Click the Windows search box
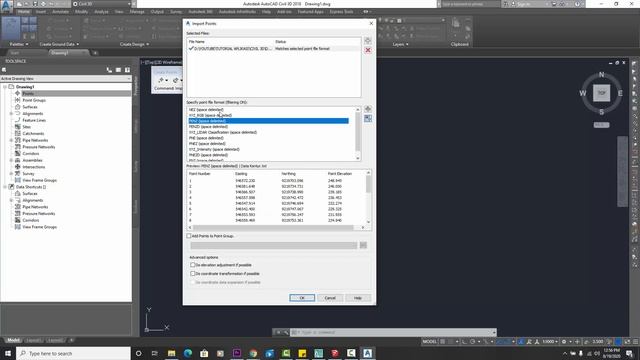 pos(73,353)
